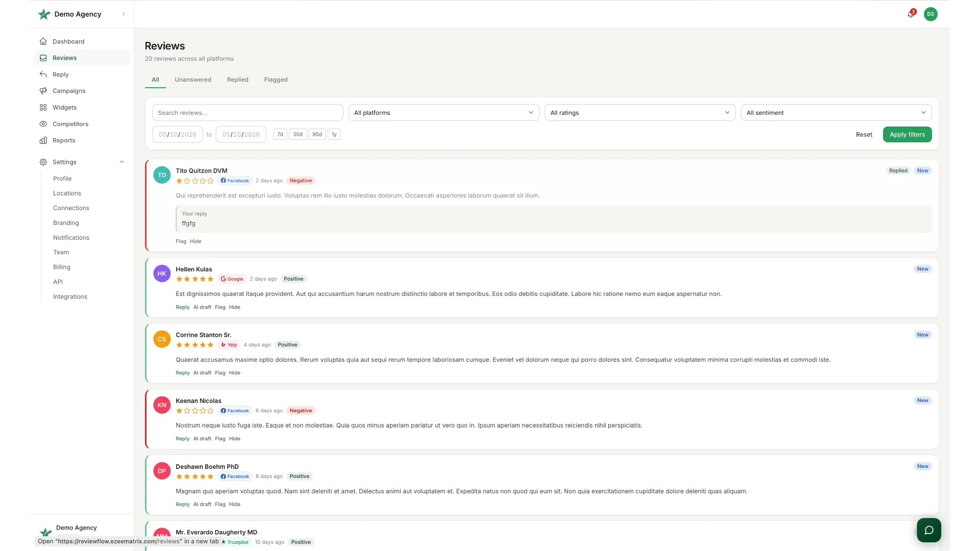The height and width of the screenshot is (551, 980).
Task: Click the Yelp badge on Corrine Stanton's review
Action: point(229,345)
